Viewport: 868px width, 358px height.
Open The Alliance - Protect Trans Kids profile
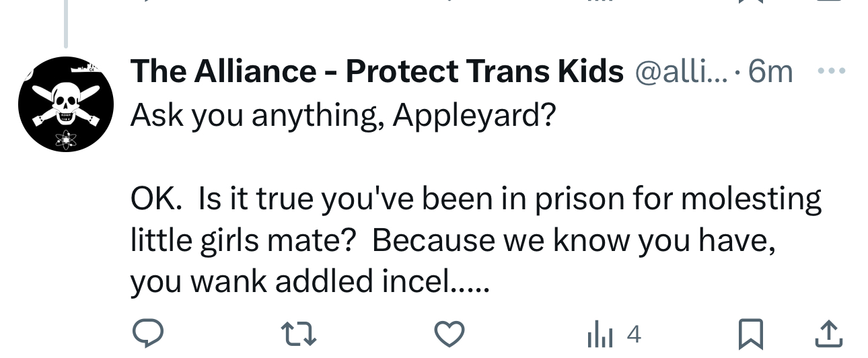[377, 71]
